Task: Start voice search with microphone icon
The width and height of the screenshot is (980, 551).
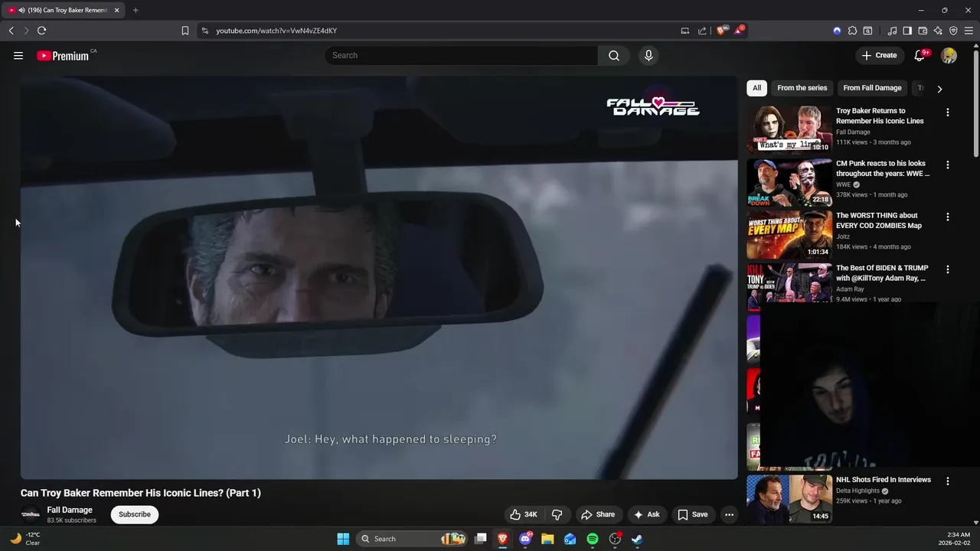Action: point(648,55)
